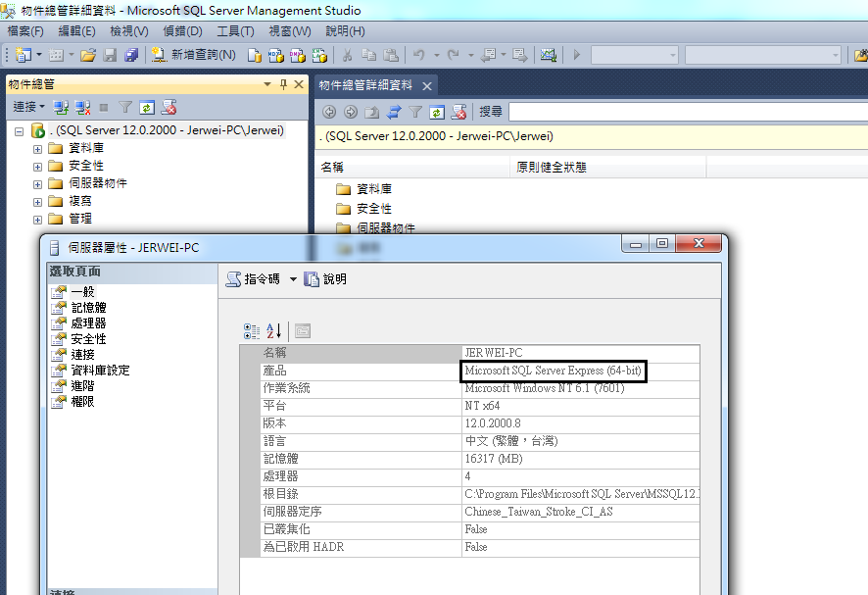Click the Undo arrow icon
The height and width of the screenshot is (595, 868).
click(x=419, y=55)
